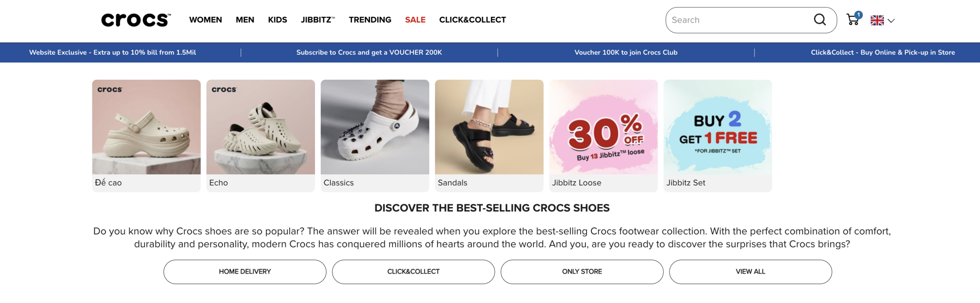980x303 pixels.
Task: Click the UK flag language icon
Action: pos(877,20)
